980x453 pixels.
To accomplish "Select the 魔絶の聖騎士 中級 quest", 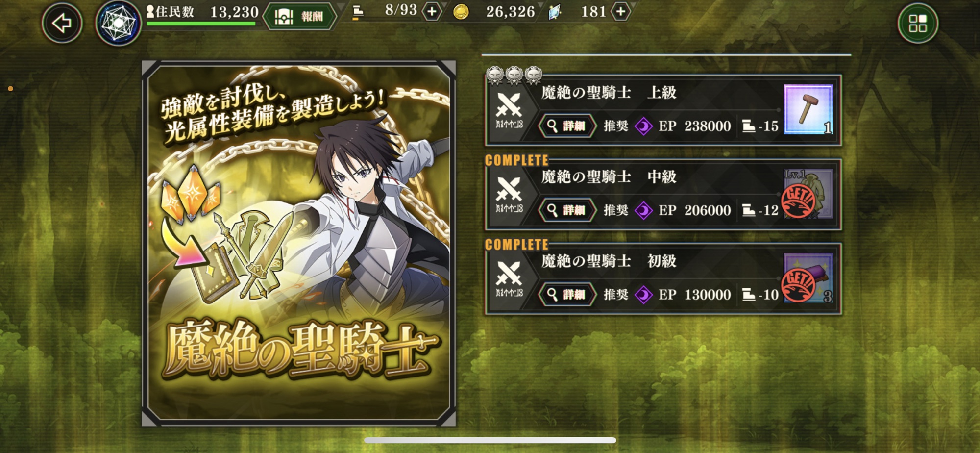I will (663, 195).
